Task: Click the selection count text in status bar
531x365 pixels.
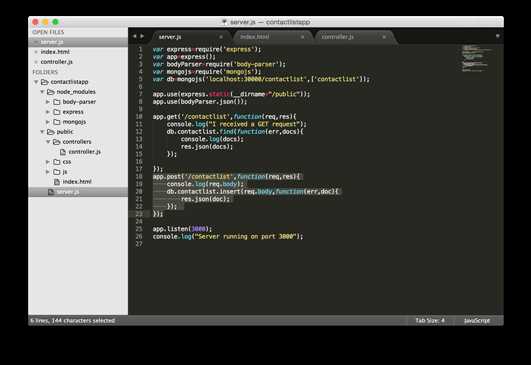Action: [x=73, y=320]
